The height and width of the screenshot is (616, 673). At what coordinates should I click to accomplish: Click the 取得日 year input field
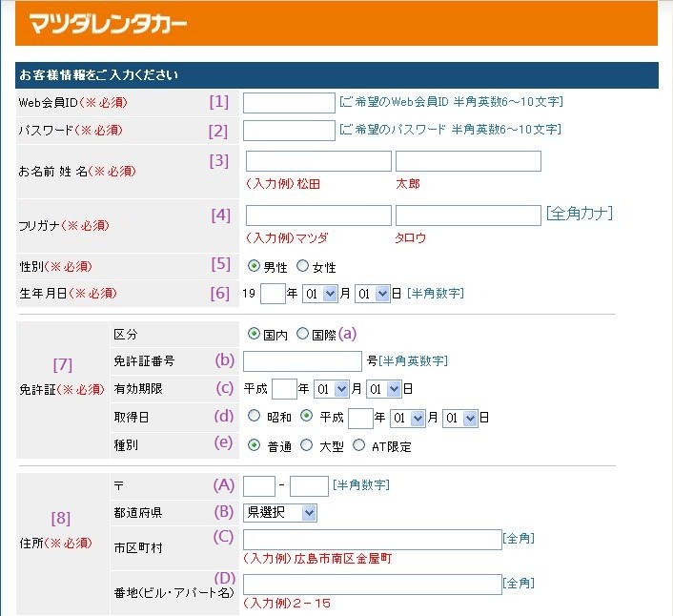point(360,418)
